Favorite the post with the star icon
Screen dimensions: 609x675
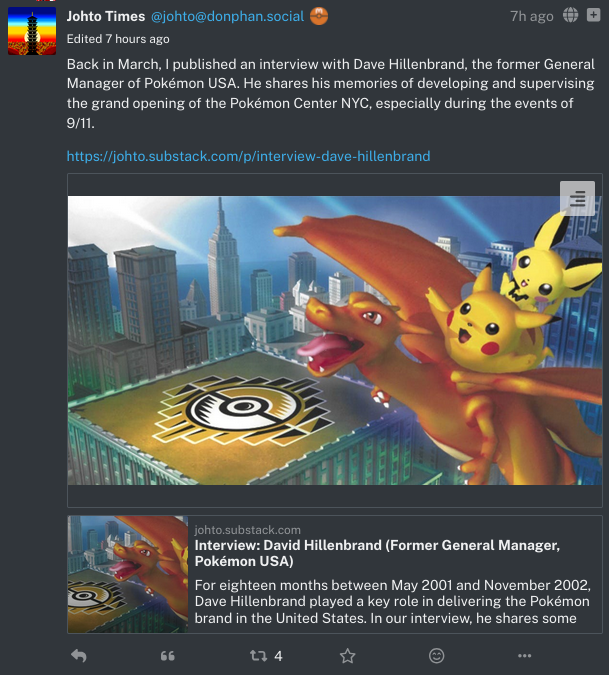click(347, 656)
